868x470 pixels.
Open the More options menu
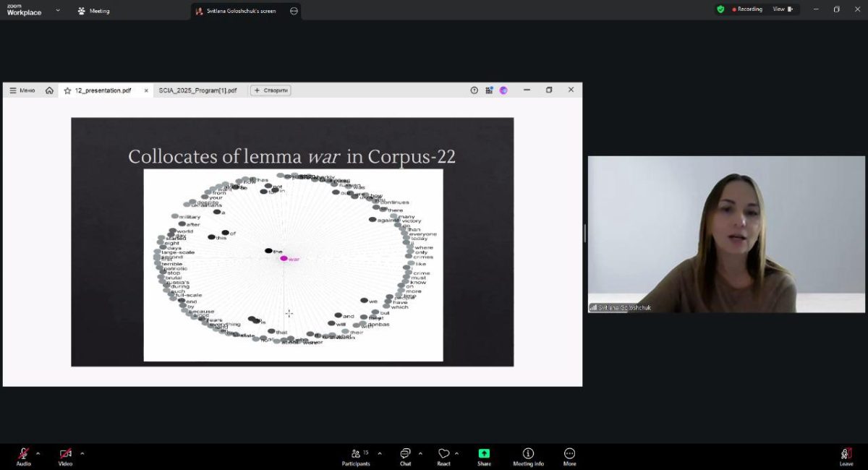click(x=569, y=456)
